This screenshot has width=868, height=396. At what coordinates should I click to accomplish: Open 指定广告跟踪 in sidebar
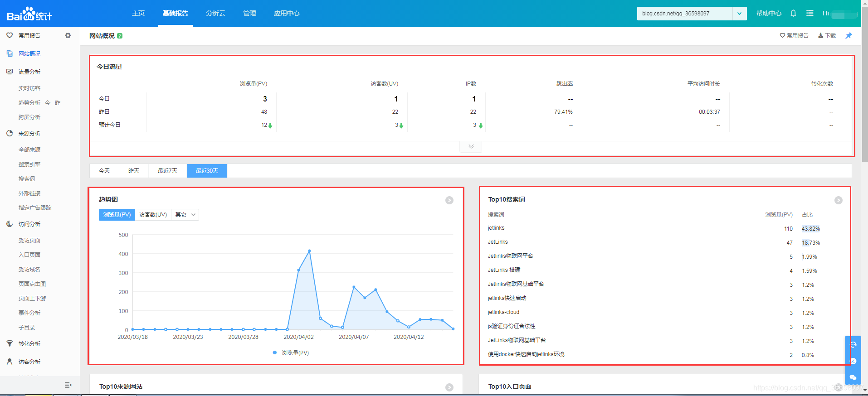click(x=35, y=208)
